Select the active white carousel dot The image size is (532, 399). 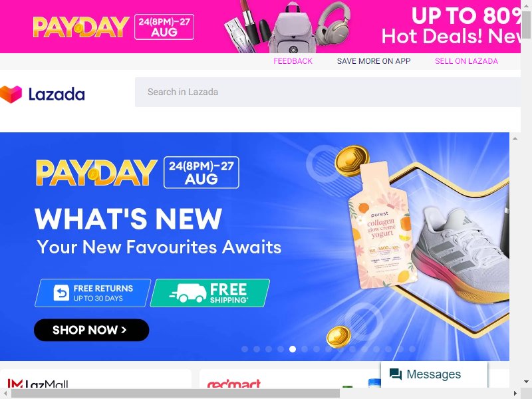coord(293,349)
